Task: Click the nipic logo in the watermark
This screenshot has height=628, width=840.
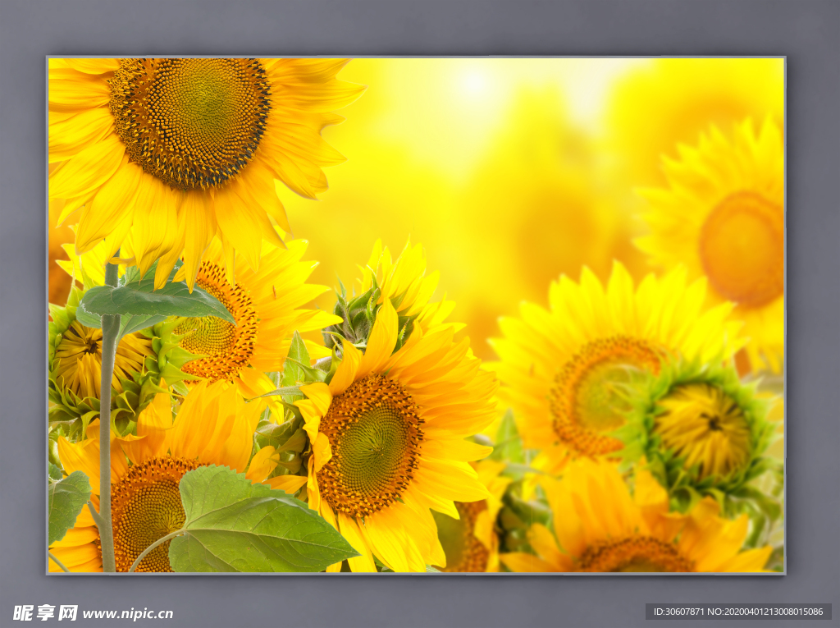Action: 45,612
